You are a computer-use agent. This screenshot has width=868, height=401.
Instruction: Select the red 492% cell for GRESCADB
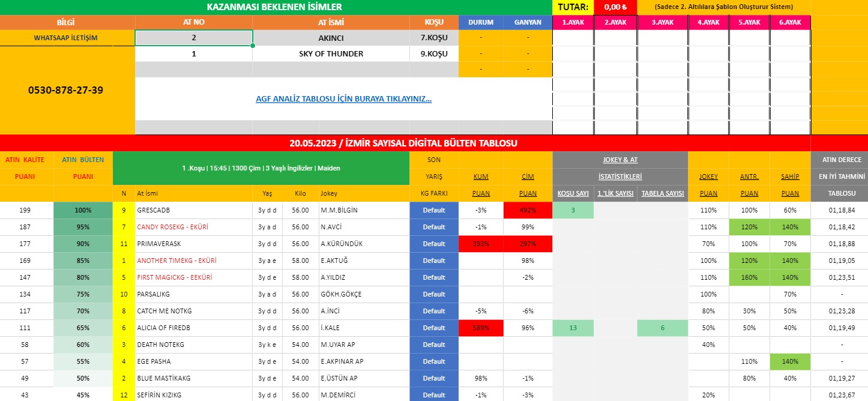tap(528, 211)
